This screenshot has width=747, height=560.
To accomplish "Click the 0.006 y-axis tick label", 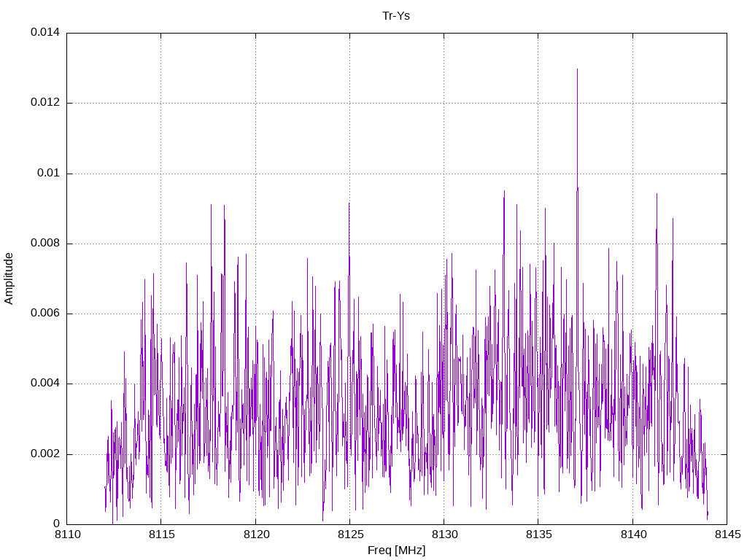I will [x=45, y=314].
